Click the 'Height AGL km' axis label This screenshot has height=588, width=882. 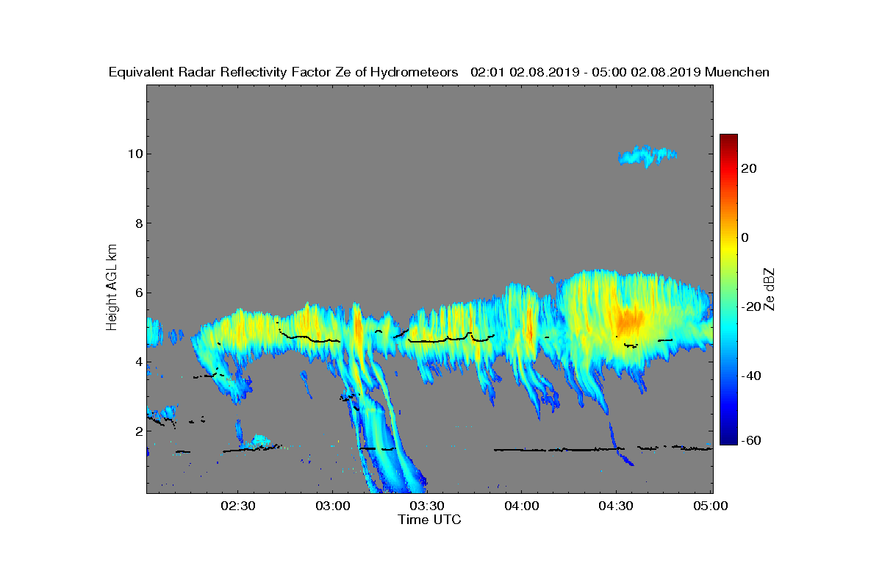[x=112, y=289]
